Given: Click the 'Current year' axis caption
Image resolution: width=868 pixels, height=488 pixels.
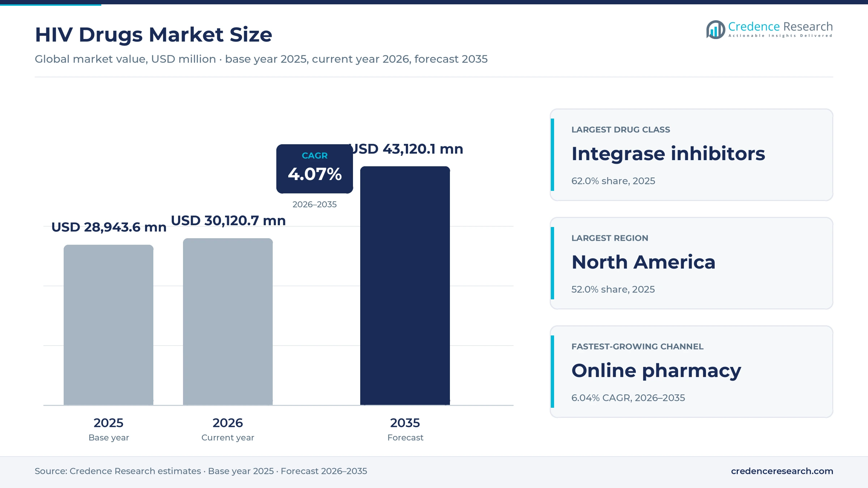Looking at the screenshot, I should (228, 437).
